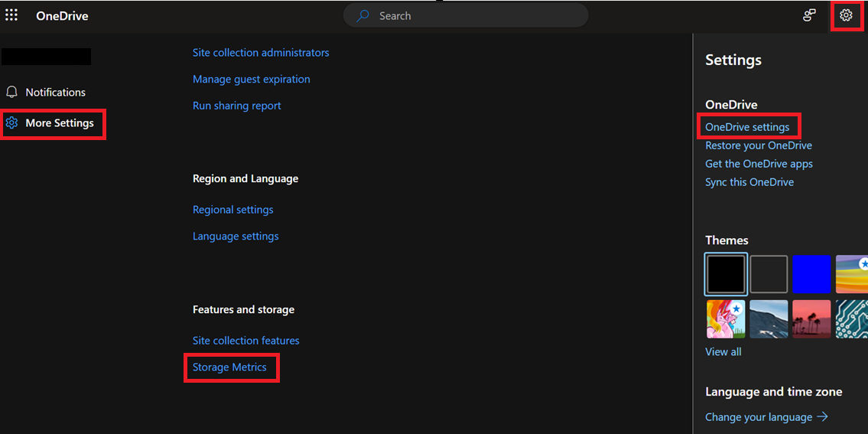Select the palm trees sunset theme thumbnail

pos(811,319)
